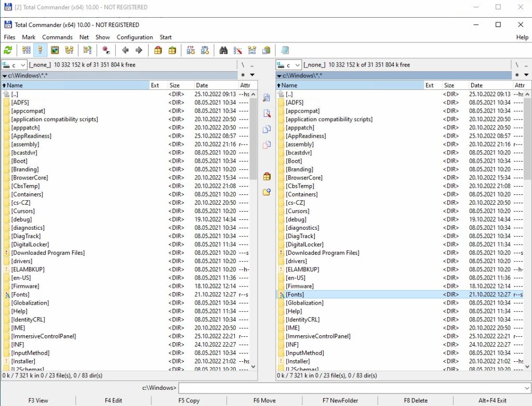The width and height of the screenshot is (532, 406).
Task: Expand the command line history dropdown
Action: [x=527, y=388]
